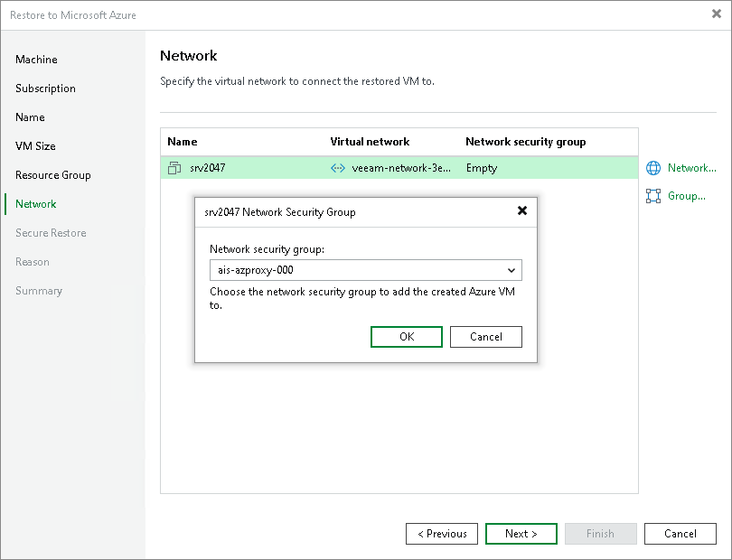Screen dimensions: 732x560
Task: Go to the VM Size step
Action: coord(35,146)
